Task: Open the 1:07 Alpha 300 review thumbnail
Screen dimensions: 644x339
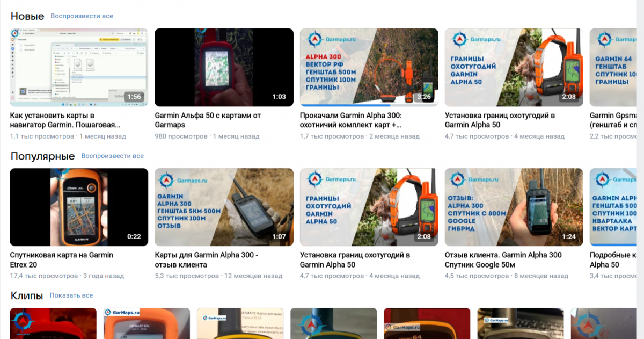Action: tap(224, 207)
